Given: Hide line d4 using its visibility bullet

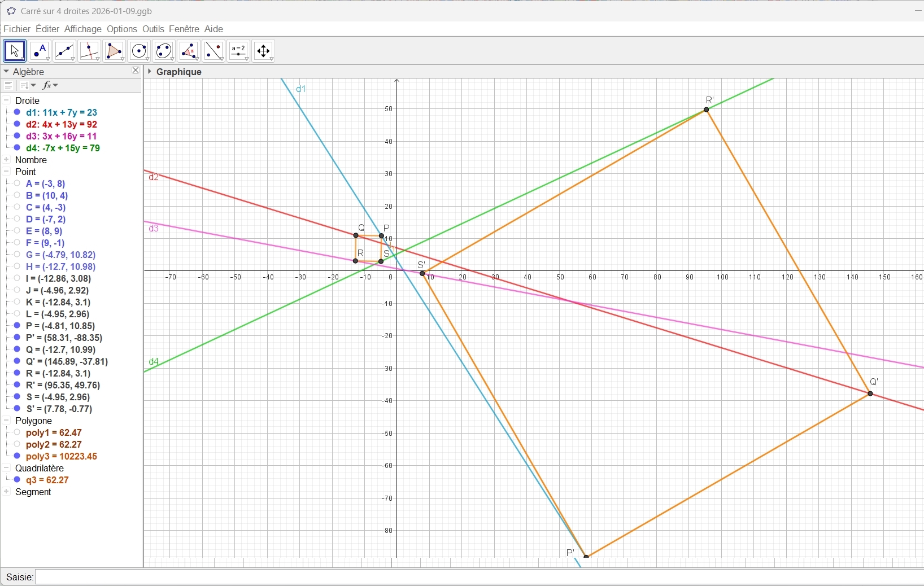Looking at the screenshot, I should [x=18, y=148].
